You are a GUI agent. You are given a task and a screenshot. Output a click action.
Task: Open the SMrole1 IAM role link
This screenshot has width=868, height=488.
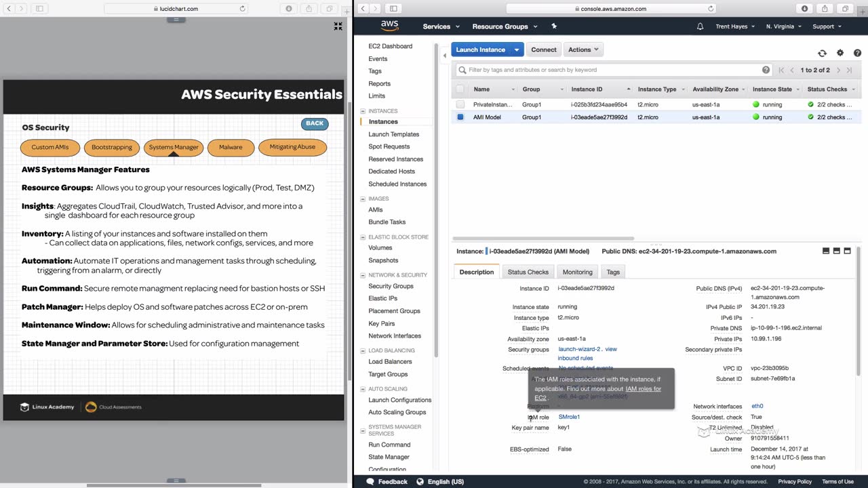[569, 417]
